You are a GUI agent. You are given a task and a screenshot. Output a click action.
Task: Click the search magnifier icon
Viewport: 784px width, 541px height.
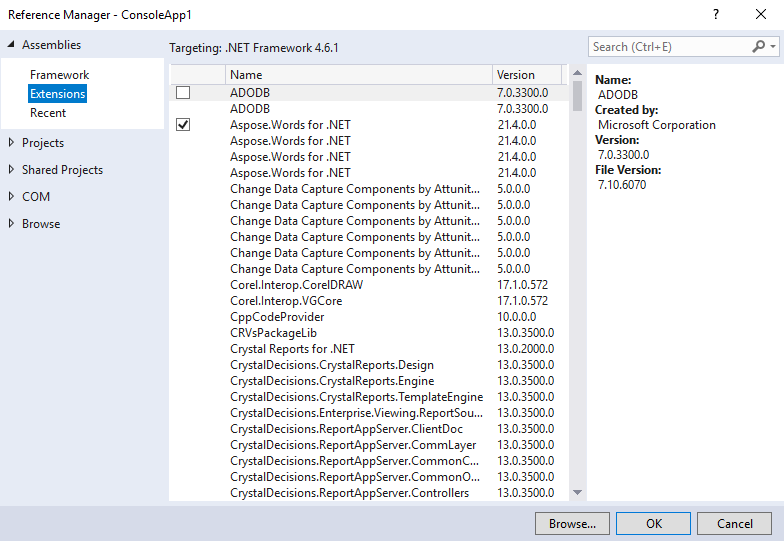(758, 46)
